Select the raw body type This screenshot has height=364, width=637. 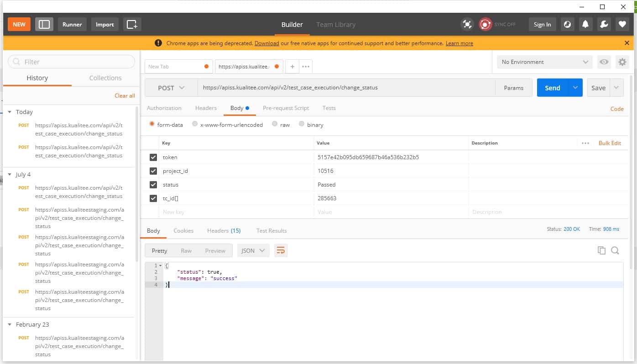[x=275, y=124]
